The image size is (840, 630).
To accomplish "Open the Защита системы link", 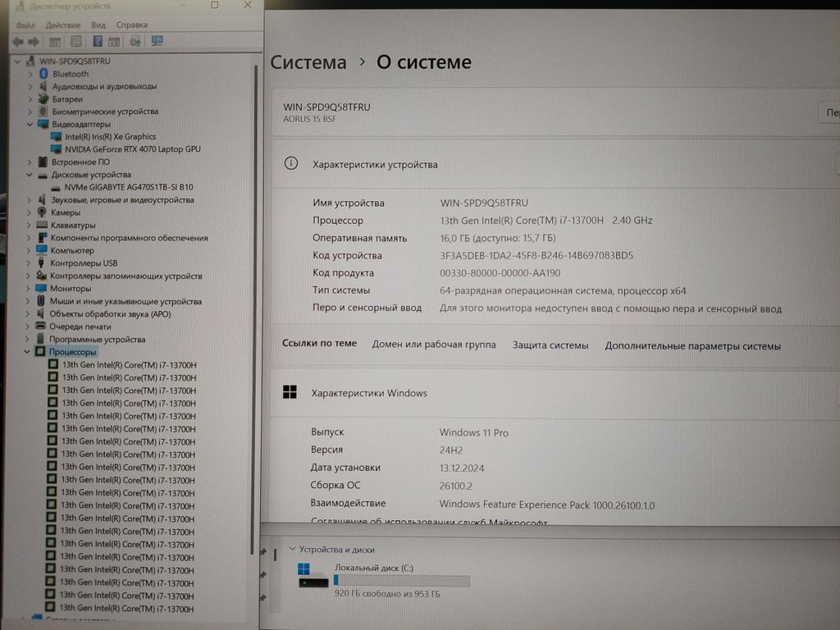I will pyautogui.click(x=550, y=345).
